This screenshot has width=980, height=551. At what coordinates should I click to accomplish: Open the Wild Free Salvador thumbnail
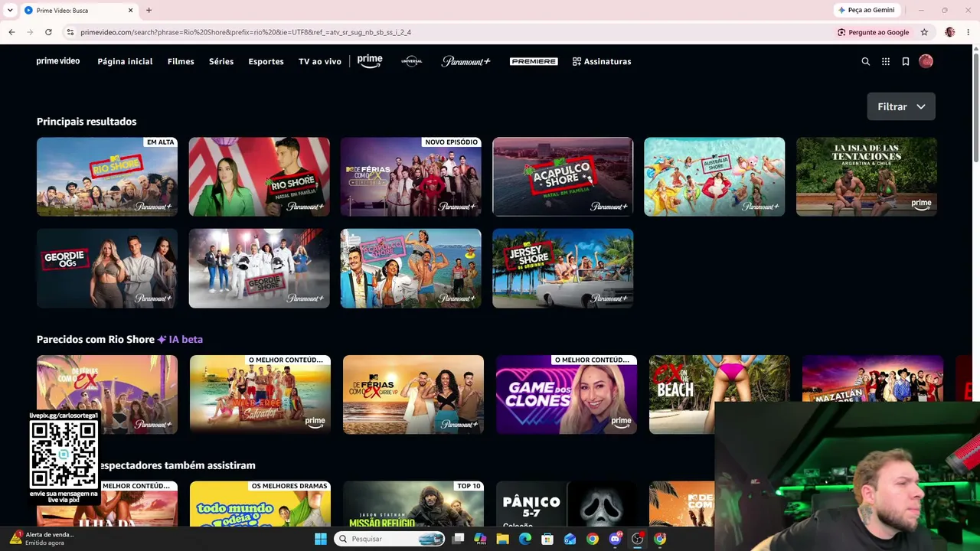point(260,395)
